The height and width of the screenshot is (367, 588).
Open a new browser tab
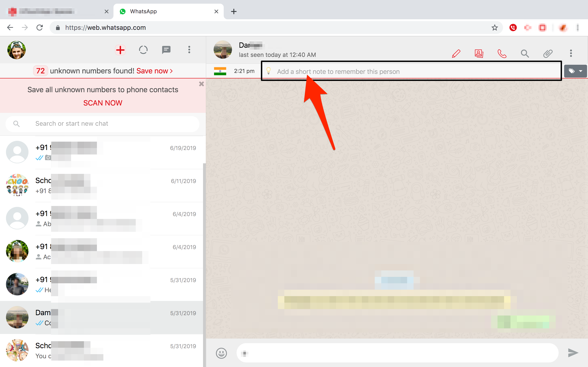(234, 11)
